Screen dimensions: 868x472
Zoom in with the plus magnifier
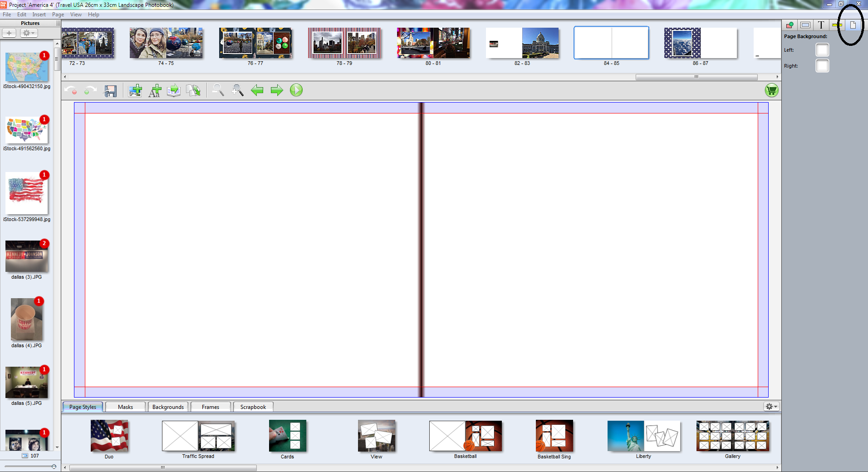pyautogui.click(x=238, y=90)
